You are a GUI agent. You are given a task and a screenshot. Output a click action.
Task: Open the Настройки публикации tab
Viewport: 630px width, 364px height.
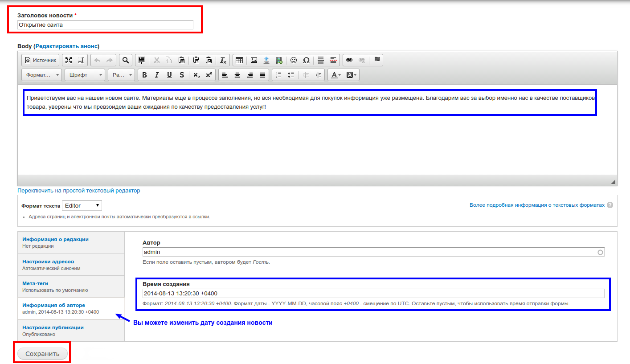[x=71, y=331]
